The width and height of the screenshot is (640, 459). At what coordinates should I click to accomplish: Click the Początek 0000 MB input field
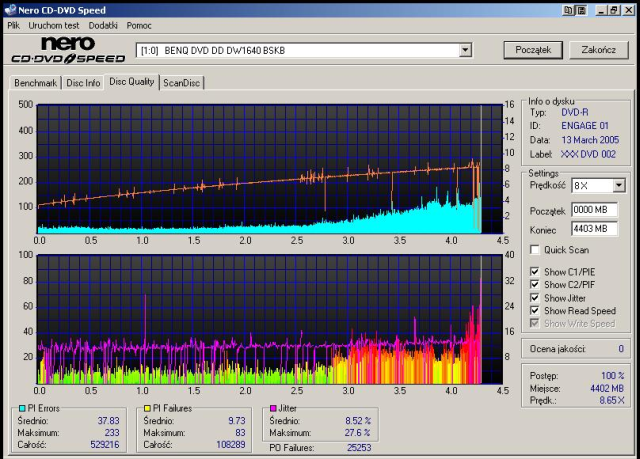click(x=594, y=210)
